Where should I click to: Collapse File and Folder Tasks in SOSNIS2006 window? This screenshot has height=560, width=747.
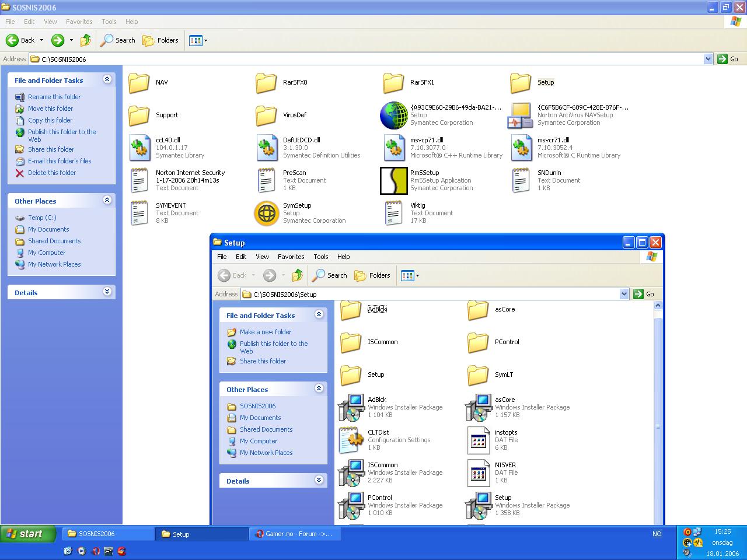[x=107, y=79]
